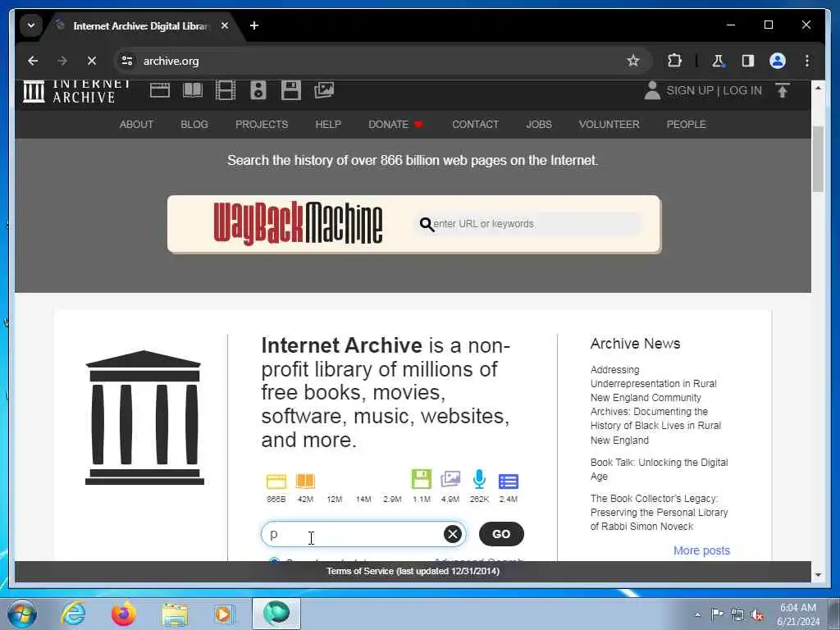Screen dimensions: 840x630
Task: Click the user avatar beside Sign Up
Action: point(652,90)
